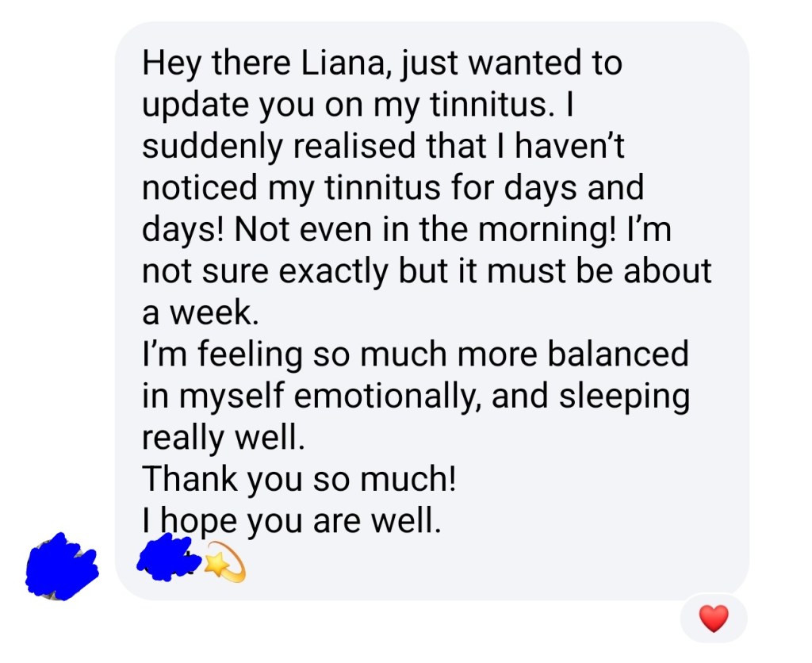
Task: Click the word "sleeping" in the message
Action: pos(590,397)
